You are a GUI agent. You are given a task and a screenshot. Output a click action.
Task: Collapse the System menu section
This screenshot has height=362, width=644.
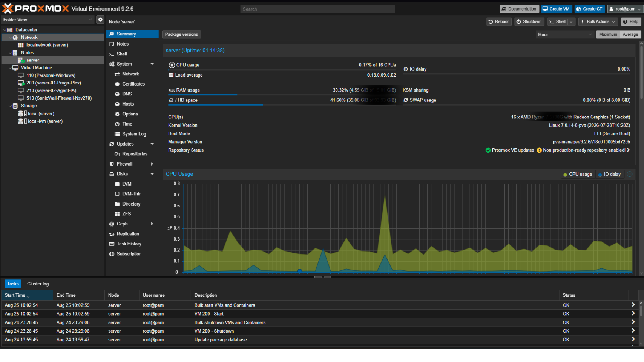click(x=152, y=64)
